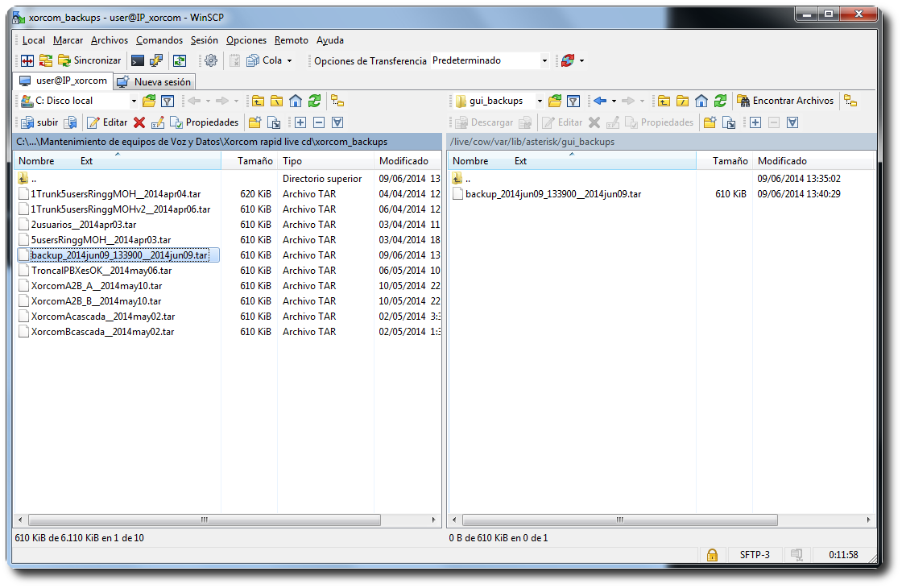Click local unselect files minus icon

tap(319, 122)
